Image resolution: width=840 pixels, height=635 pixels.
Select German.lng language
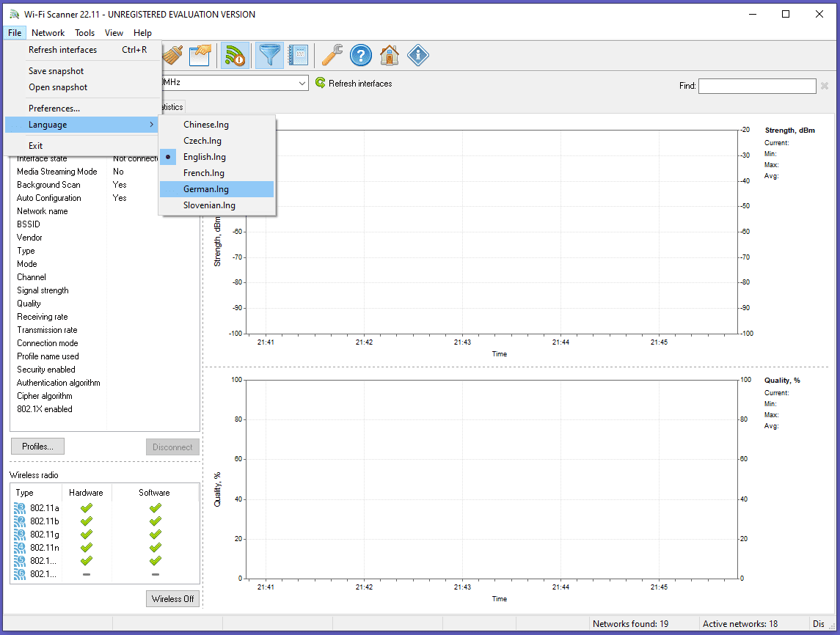(217, 189)
